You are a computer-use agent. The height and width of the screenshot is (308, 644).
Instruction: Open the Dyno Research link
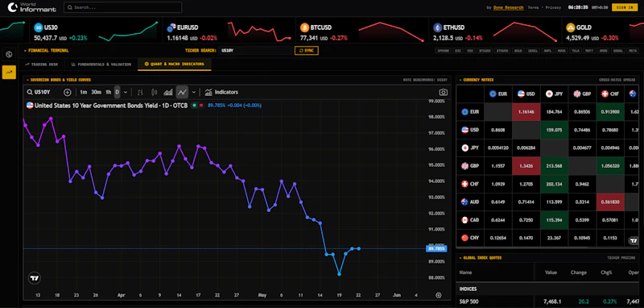(509, 7)
